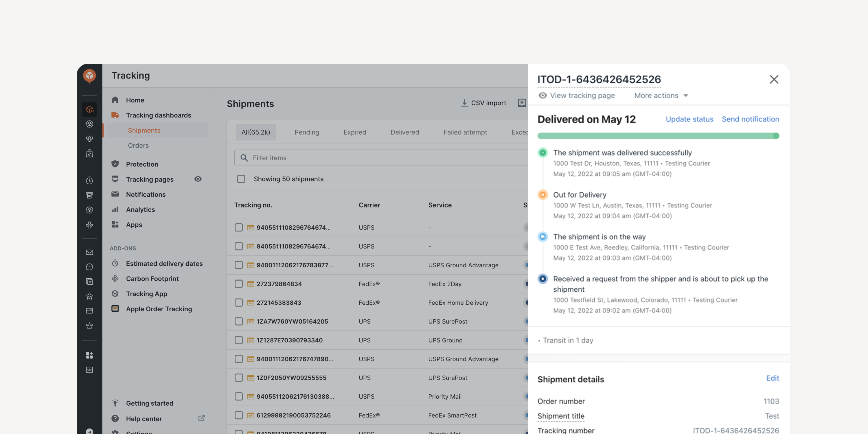Switch to the All(65.2k) tab
Image resolution: width=868 pixels, height=434 pixels.
coord(256,132)
